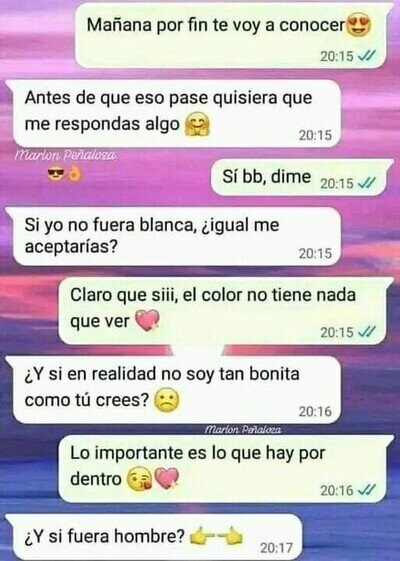Click the pink heart after the kissing emoji
Screen dimensions: 400x561
pyautogui.click(x=166, y=479)
